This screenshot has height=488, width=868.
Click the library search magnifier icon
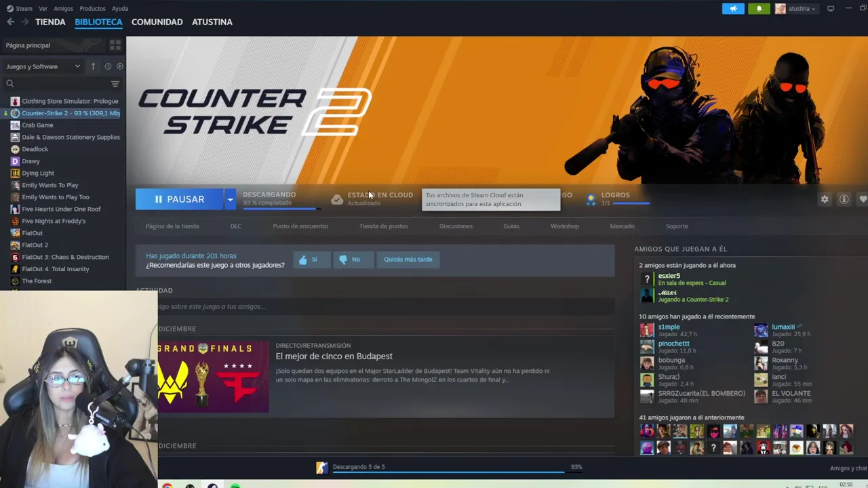tap(10, 83)
